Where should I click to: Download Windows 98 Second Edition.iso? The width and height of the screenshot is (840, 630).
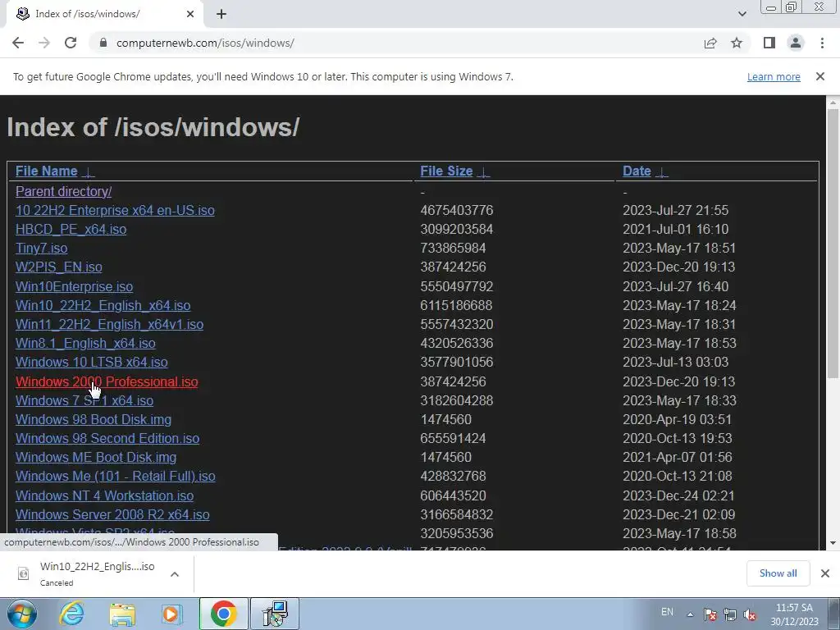pyautogui.click(x=107, y=438)
